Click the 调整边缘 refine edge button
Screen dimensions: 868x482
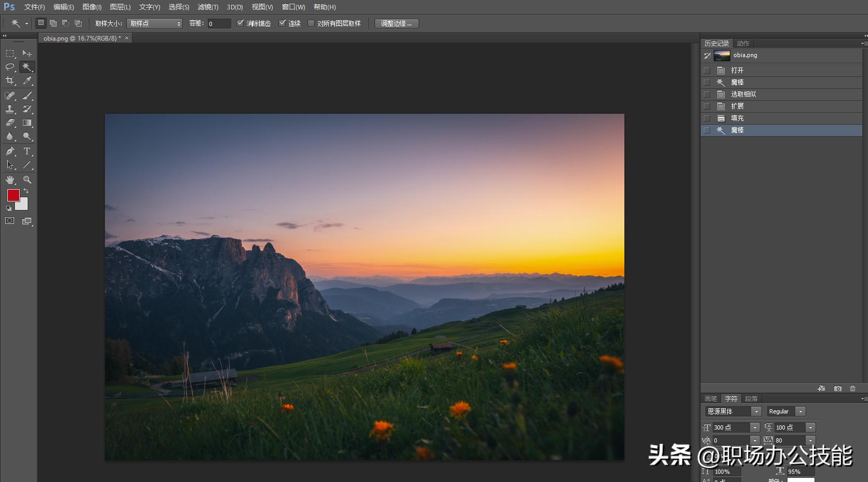pyautogui.click(x=396, y=23)
